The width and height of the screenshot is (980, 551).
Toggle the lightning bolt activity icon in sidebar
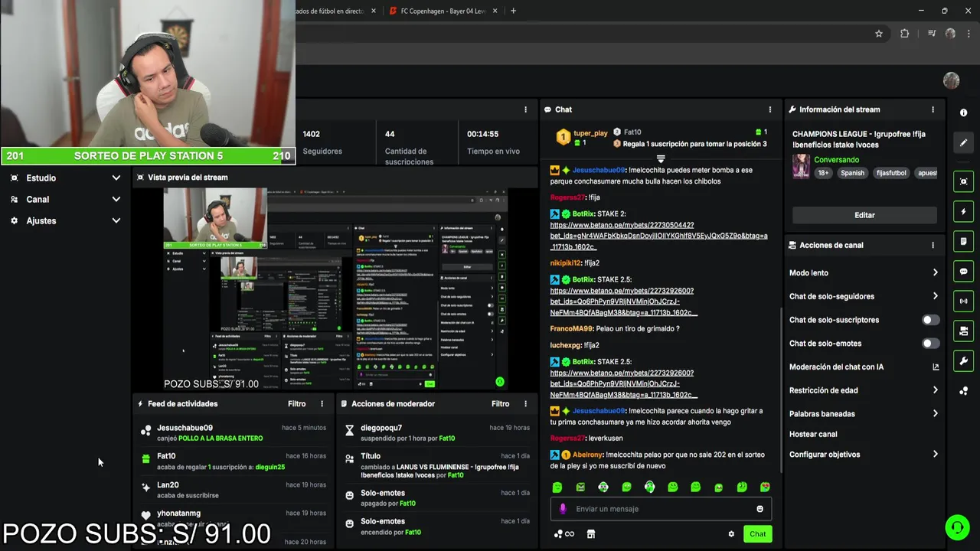(963, 211)
